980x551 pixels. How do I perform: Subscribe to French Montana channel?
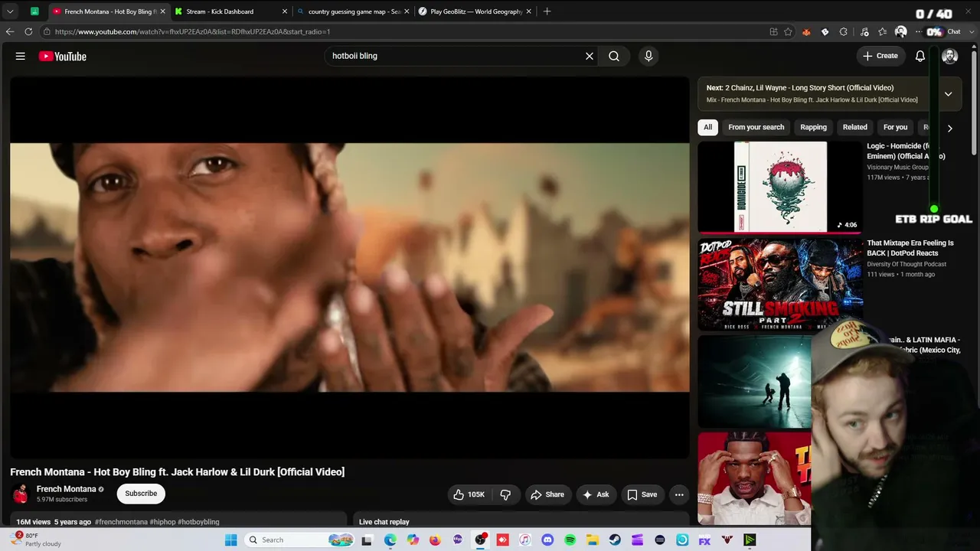(x=141, y=494)
